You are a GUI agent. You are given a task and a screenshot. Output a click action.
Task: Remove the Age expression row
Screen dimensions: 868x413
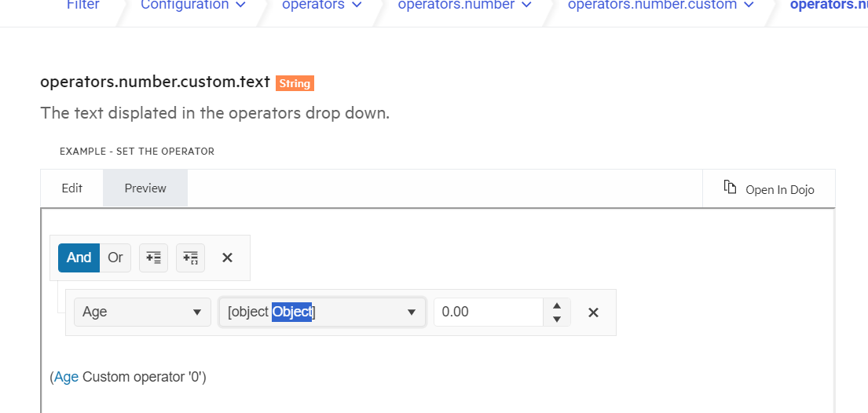click(593, 312)
